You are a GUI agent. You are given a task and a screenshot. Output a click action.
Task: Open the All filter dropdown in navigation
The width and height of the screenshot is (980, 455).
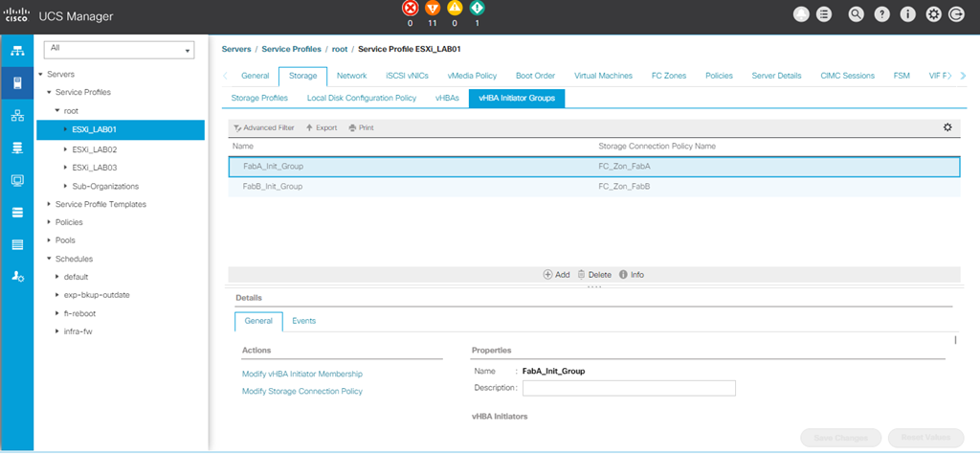pos(120,48)
